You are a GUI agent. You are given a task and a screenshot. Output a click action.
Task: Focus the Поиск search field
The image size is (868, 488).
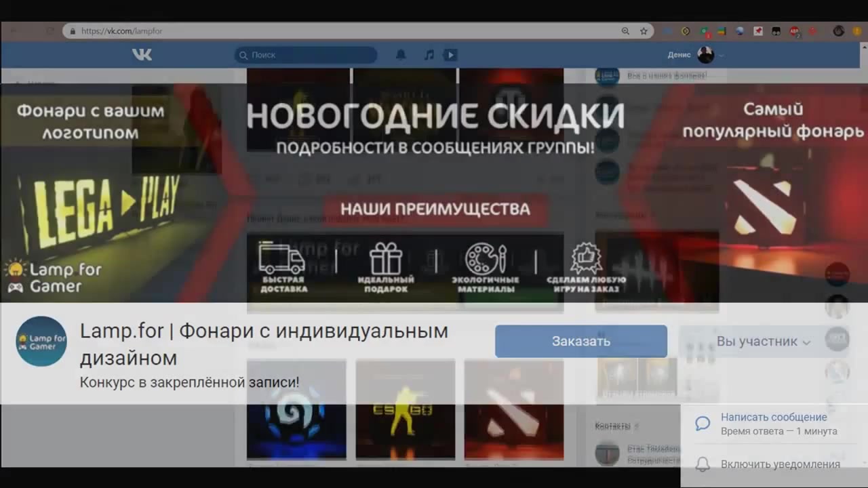coord(306,55)
